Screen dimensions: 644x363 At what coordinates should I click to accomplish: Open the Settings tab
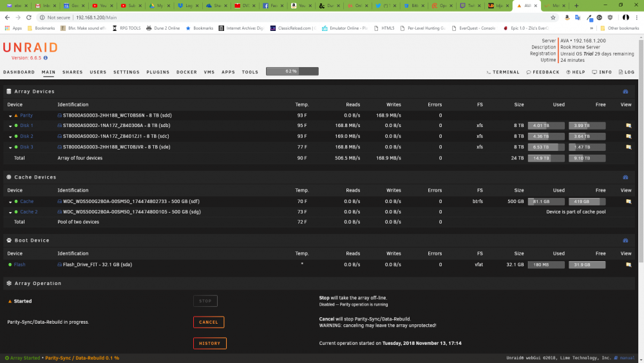pos(126,72)
